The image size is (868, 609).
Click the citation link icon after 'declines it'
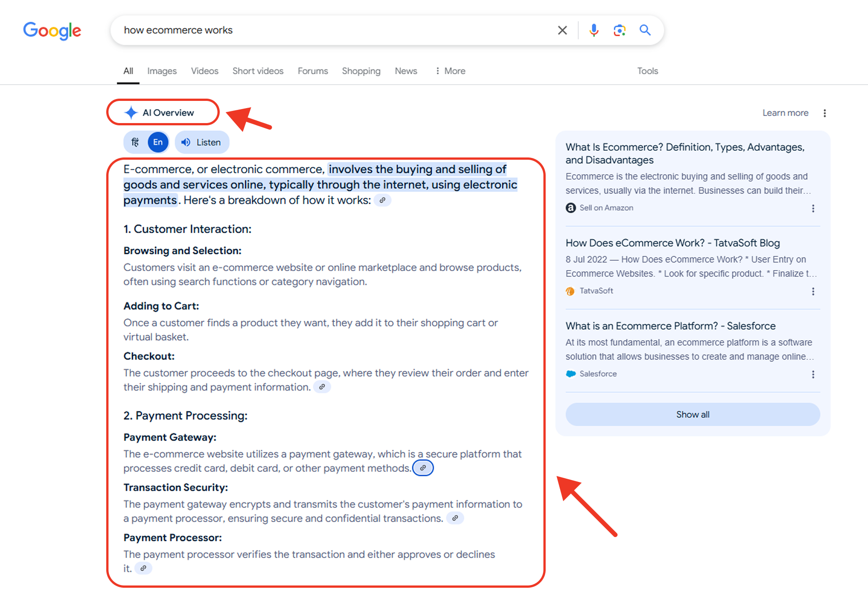click(x=143, y=568)
